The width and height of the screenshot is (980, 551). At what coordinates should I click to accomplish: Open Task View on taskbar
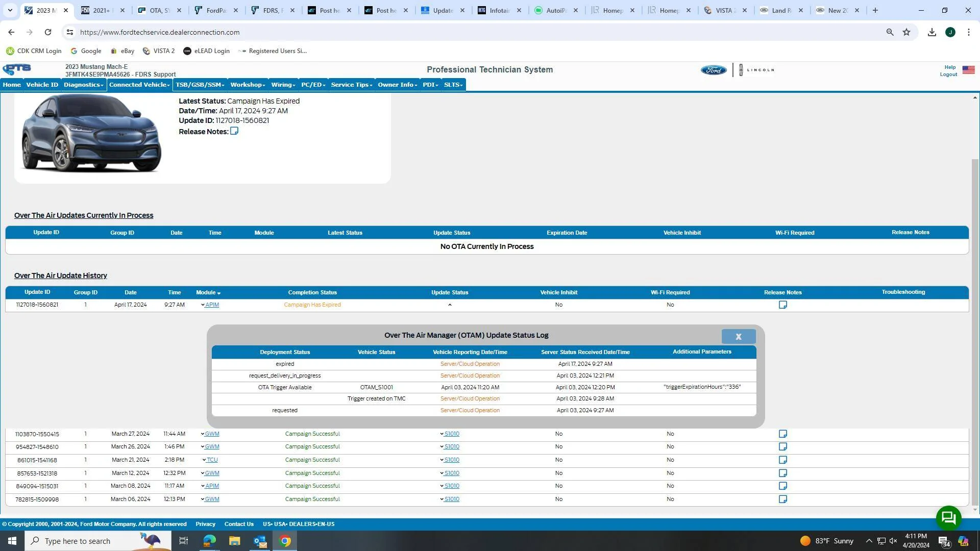tap(184, 541)
